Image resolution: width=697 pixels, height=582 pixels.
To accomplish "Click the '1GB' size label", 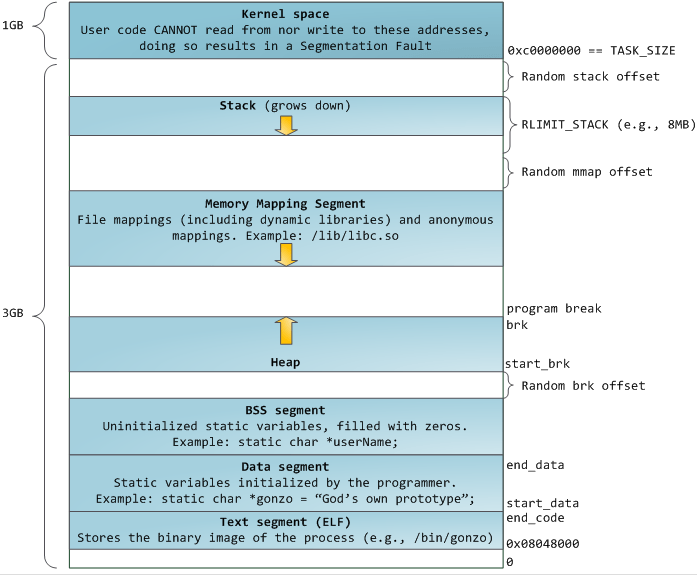I will 12,25.
